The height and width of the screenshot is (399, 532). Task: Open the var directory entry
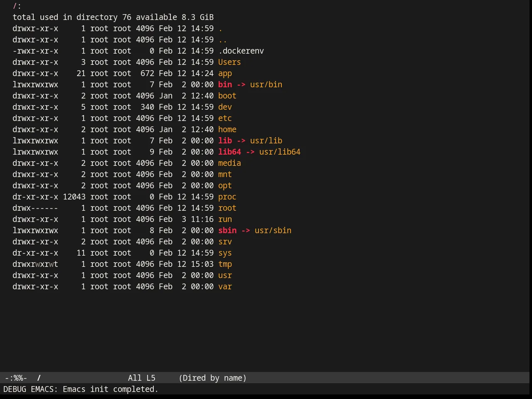coord(225,286)
